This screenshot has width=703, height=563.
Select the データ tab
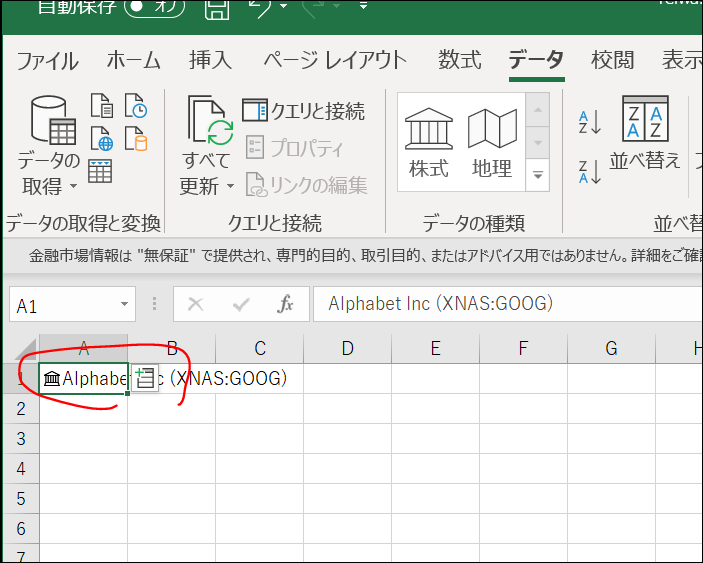[536, 61]
